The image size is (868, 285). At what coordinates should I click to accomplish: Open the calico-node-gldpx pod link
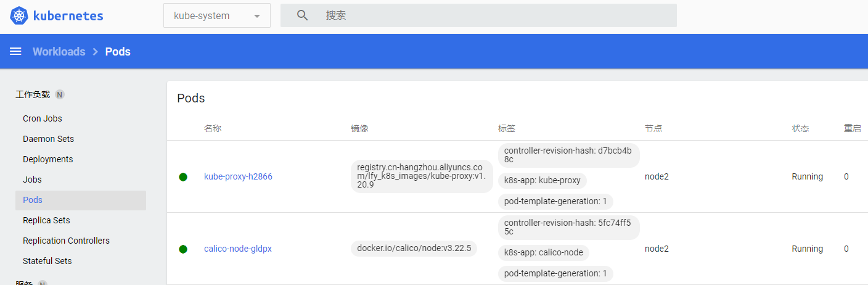(238, 249)
